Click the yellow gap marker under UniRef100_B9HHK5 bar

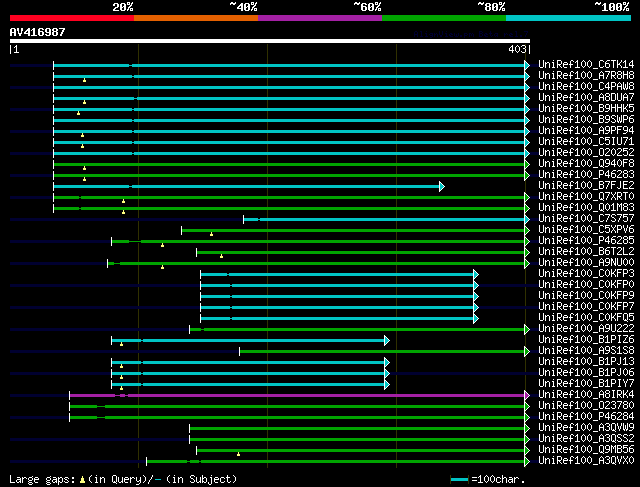pos(78,113)
